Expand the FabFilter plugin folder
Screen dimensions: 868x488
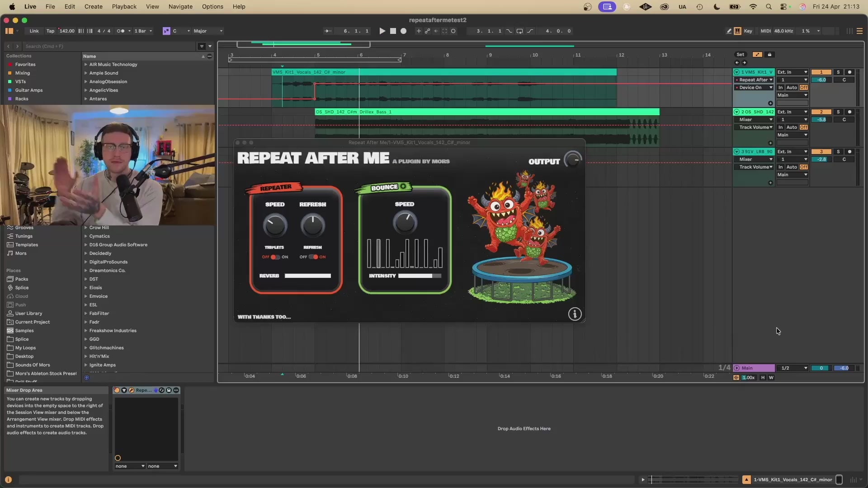pos(86,314)
